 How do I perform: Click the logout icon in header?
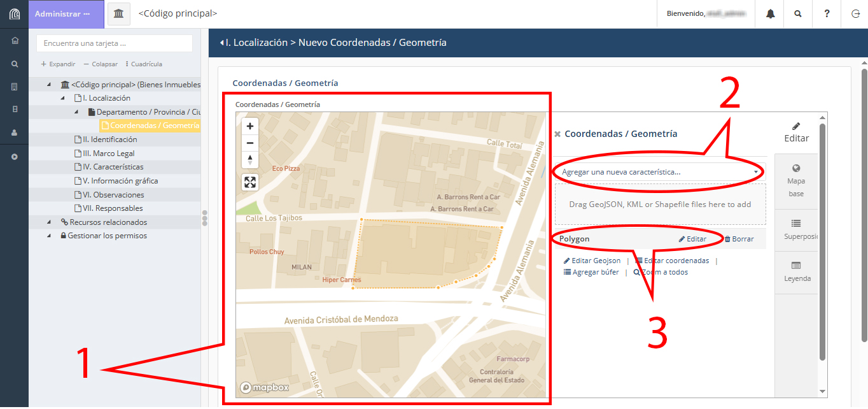(855, 14)
